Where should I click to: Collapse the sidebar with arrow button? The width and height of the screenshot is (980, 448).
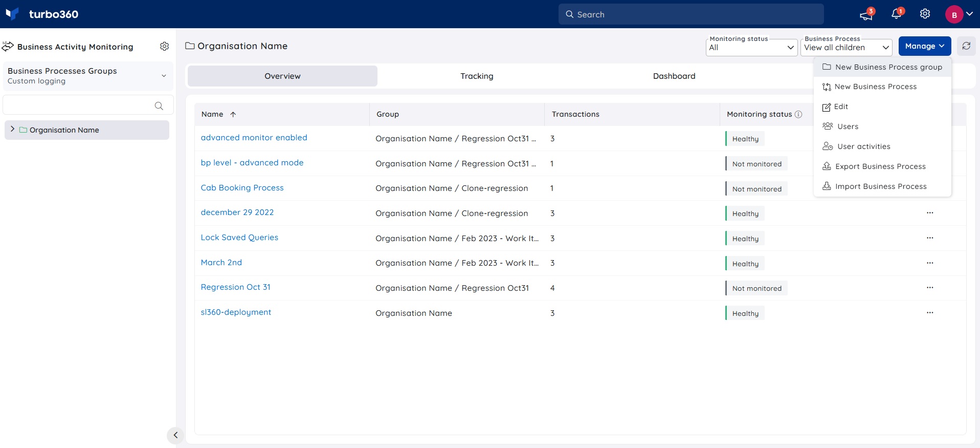point(175,435)
